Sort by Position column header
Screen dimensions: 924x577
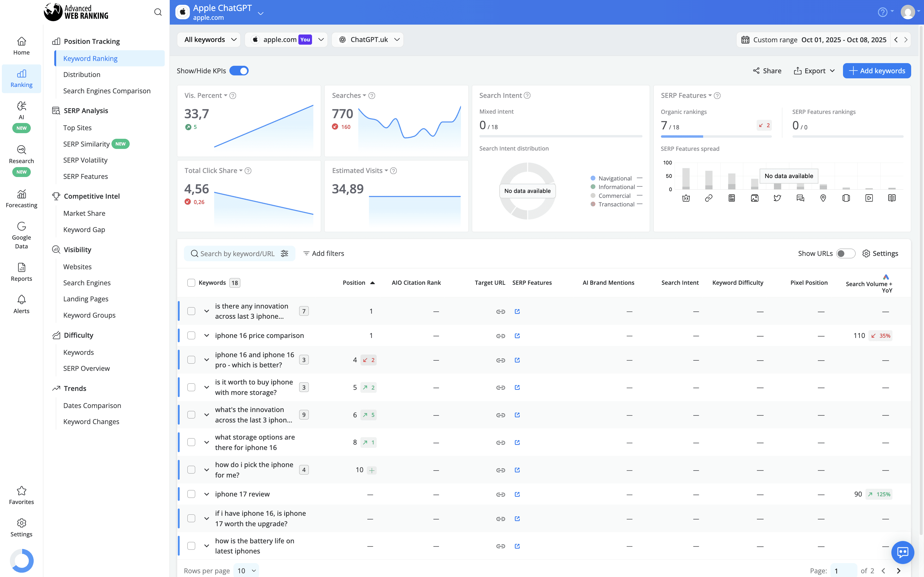pyautogui.click(x=359, y=283)
